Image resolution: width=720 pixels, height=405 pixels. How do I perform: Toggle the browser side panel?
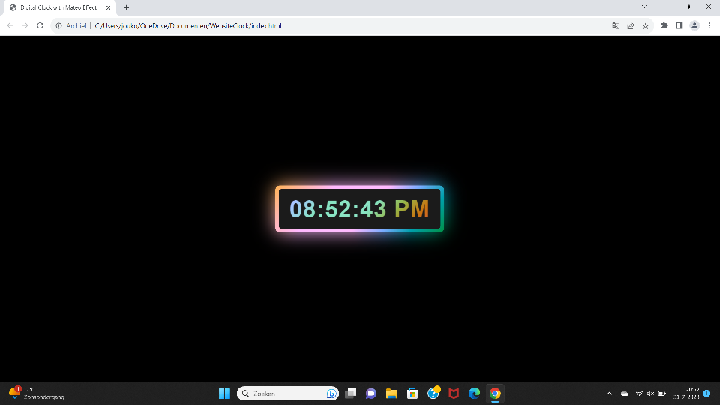679,25
